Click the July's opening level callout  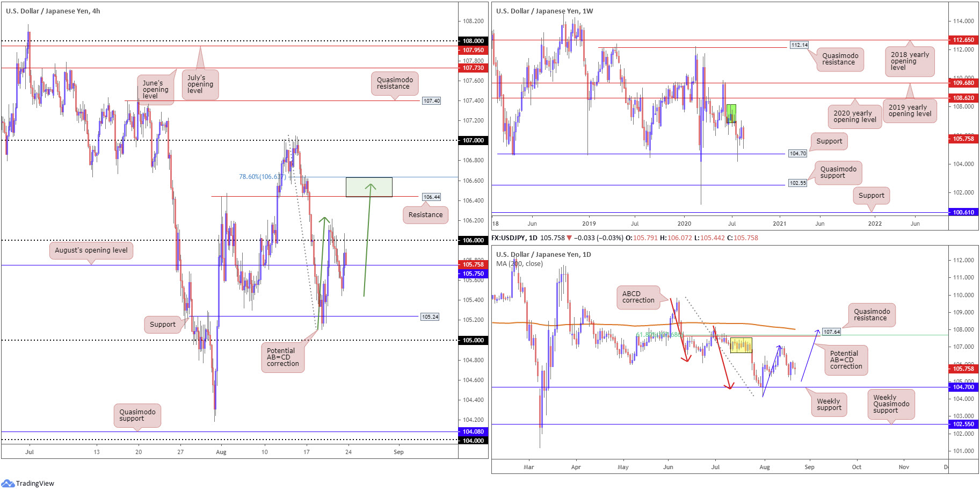pyautogui.click(x=200, y=84)
